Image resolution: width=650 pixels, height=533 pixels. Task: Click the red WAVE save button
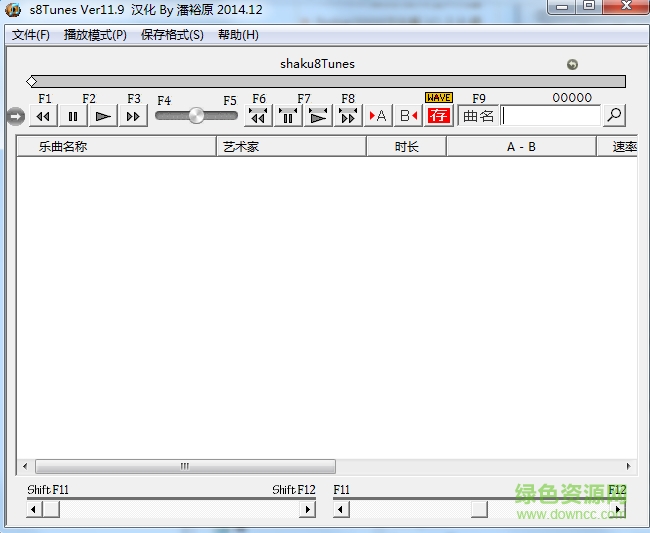(x=438, y=116)
